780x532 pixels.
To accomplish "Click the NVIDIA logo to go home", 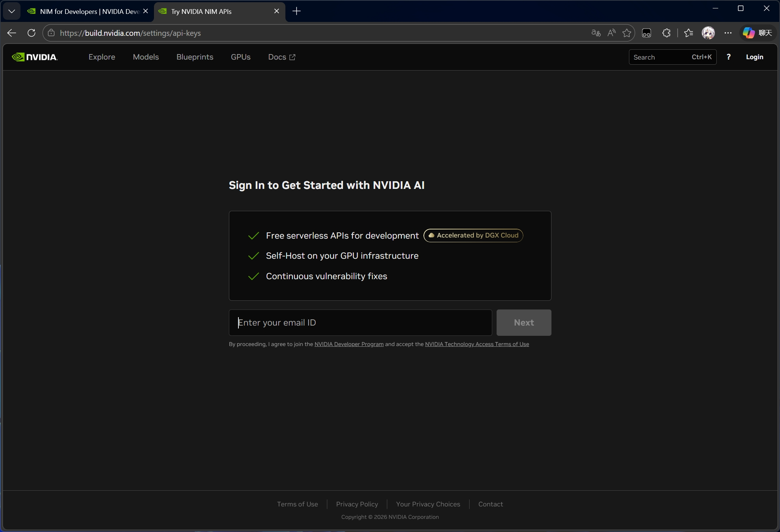I will point(35,57).
